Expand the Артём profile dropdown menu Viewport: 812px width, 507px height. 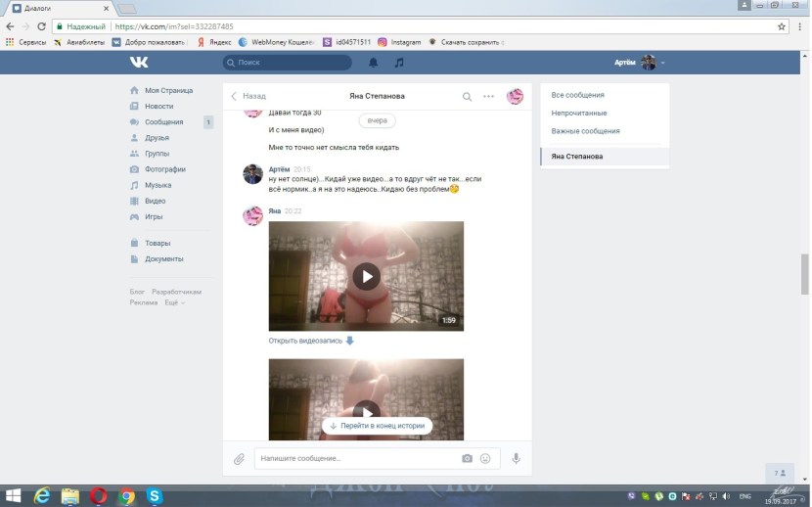point(663,63)
